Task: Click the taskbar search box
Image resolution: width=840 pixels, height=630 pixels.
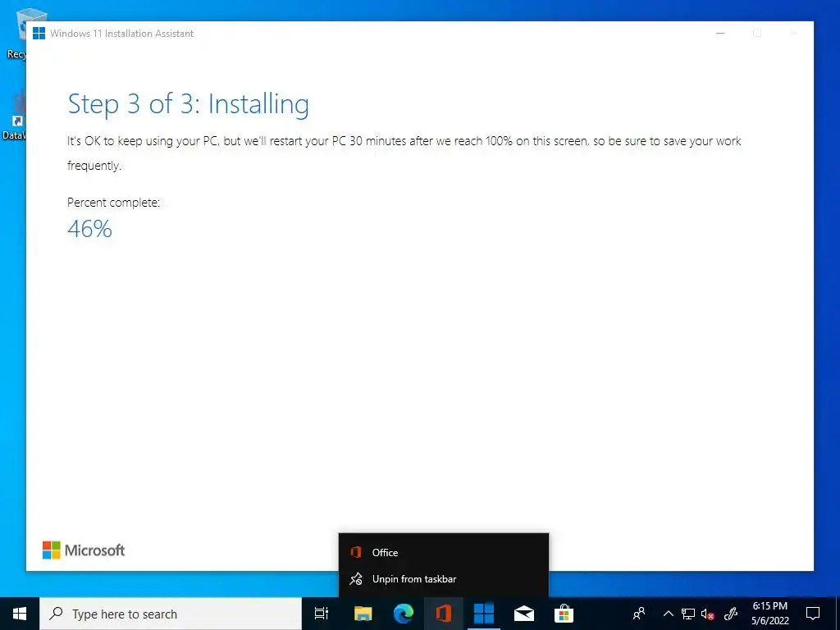Action: (x=171, y=614)
